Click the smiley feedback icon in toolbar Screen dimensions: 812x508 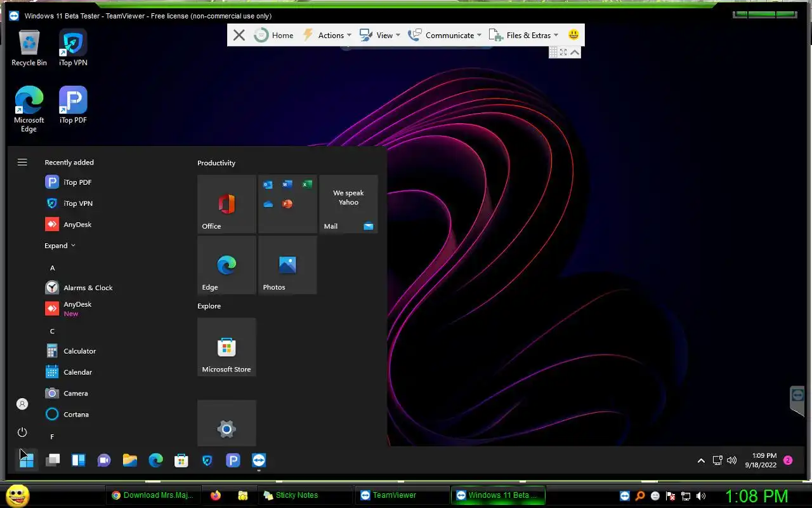click(x=573, y=35)
